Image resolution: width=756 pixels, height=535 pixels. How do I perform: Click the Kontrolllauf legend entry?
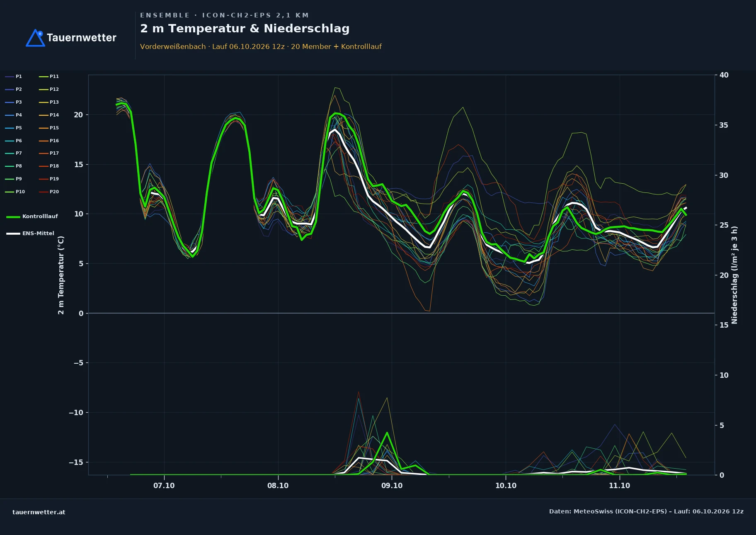[32, 216]
